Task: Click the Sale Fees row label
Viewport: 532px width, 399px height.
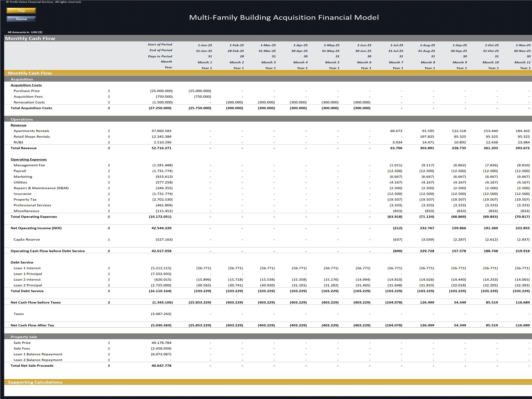Action: [x=22, y=348]
